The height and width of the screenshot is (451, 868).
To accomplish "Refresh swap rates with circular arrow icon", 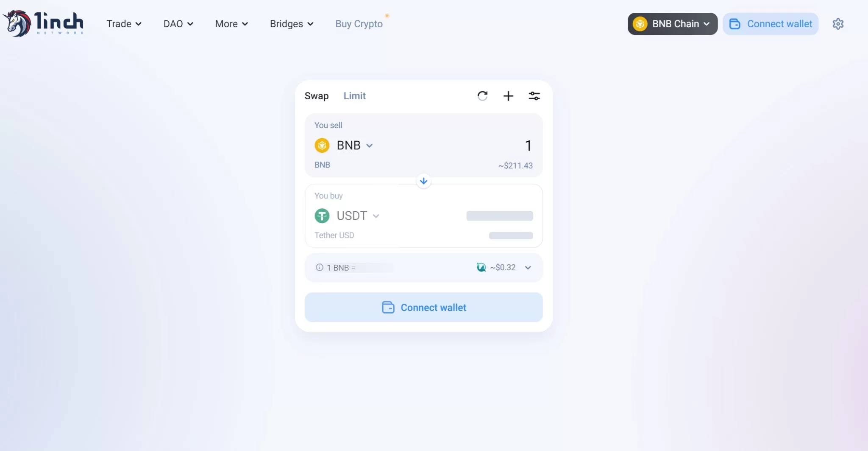I will click(482, 96).
